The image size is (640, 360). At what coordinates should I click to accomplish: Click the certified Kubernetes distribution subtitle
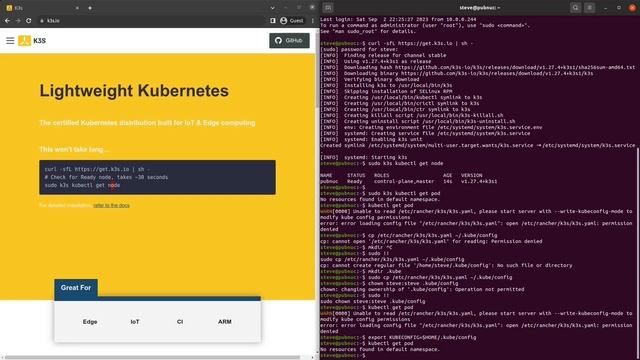[x=147, y=122]
